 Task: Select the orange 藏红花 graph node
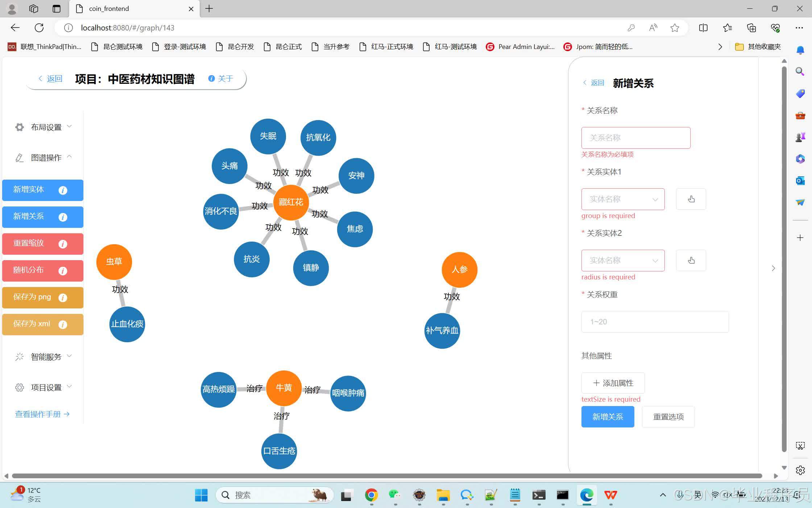click(291, 202)
